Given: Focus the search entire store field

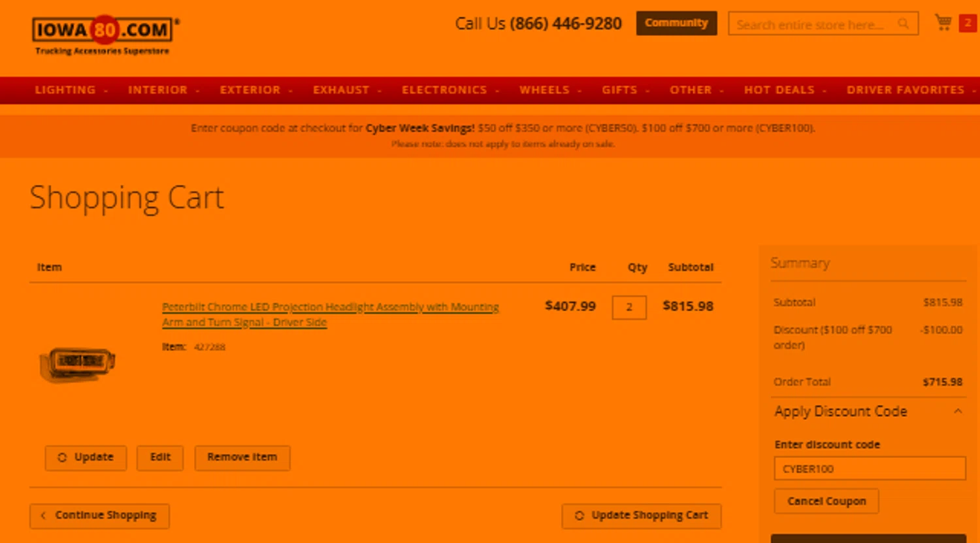Looking at the screenshot, I should pyautogui.click(x=823, y=24).
